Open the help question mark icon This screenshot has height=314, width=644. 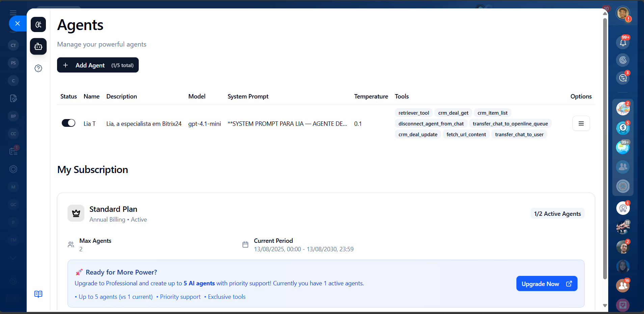(x=38, y=68)
